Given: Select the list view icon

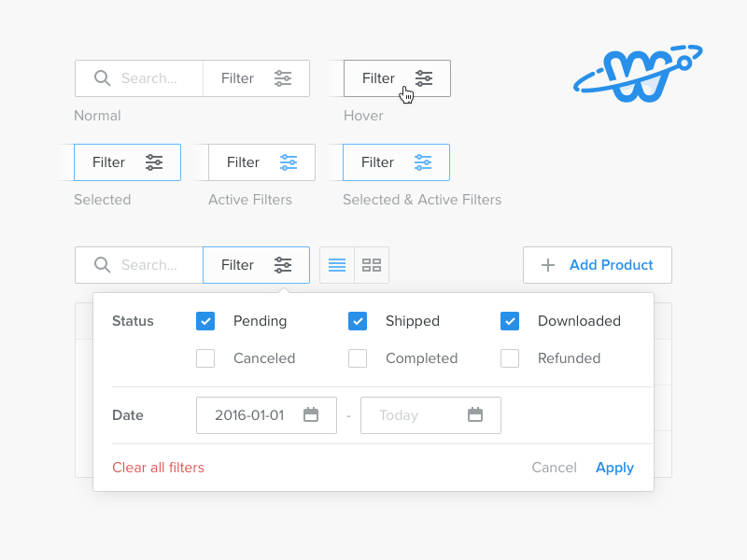Looking at the screenshot, I should point(336,265).
